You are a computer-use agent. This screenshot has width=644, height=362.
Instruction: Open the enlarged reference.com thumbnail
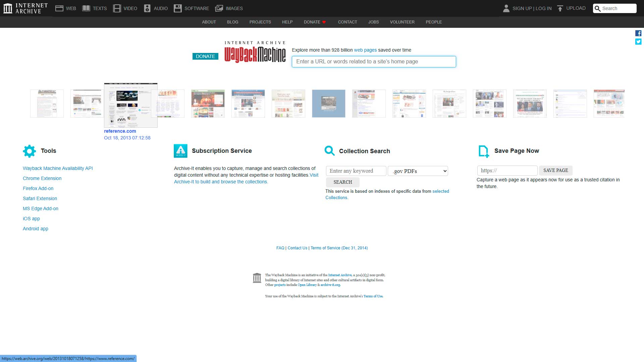click(131, 105)
